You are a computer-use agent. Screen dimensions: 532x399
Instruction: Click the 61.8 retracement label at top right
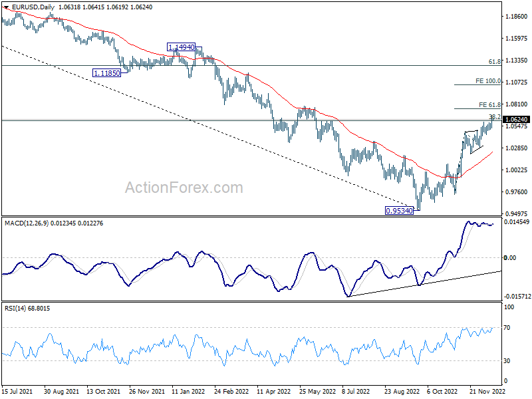tap(495, 61)
